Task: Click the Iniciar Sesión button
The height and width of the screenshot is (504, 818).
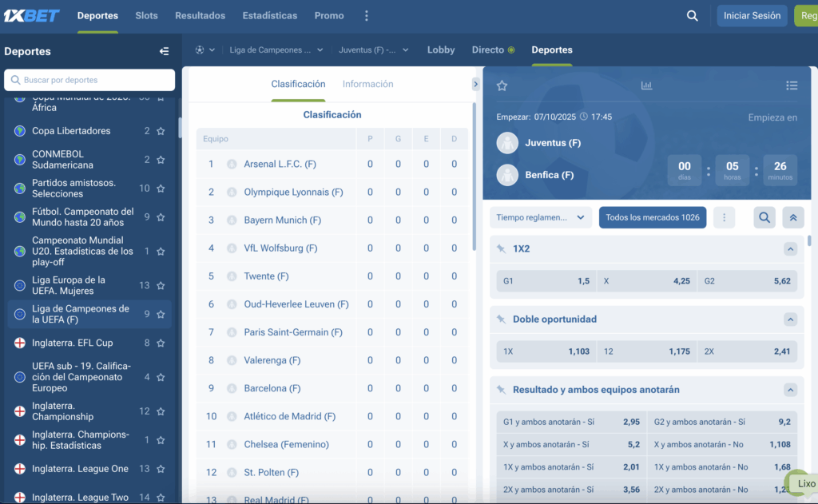Action: coord(752,16)
